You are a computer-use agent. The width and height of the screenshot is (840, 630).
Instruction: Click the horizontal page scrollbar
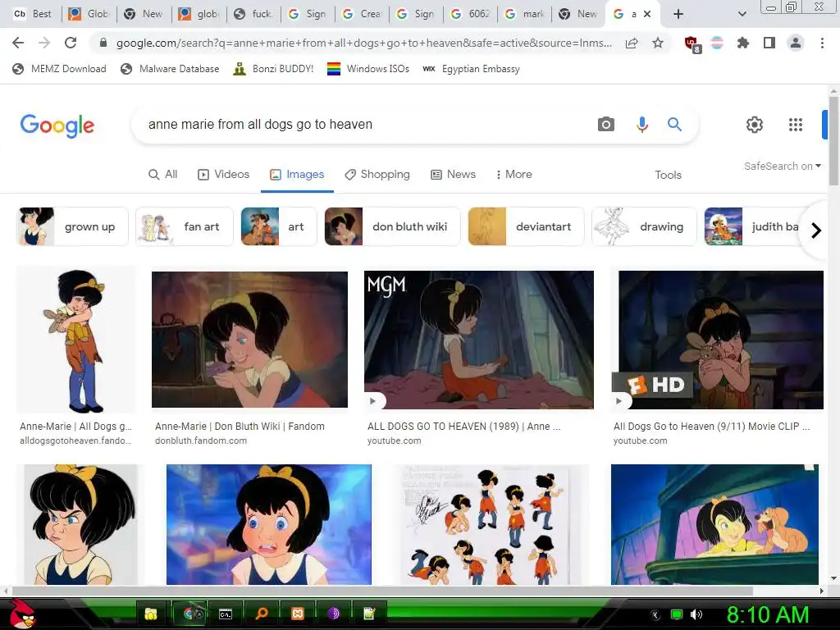(382, 591)
